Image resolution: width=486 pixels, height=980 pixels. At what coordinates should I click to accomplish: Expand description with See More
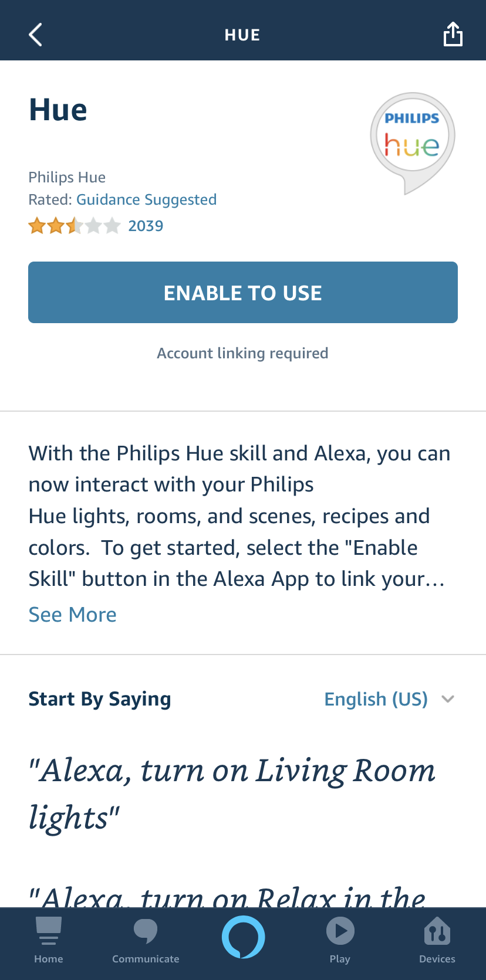(73, 615)
